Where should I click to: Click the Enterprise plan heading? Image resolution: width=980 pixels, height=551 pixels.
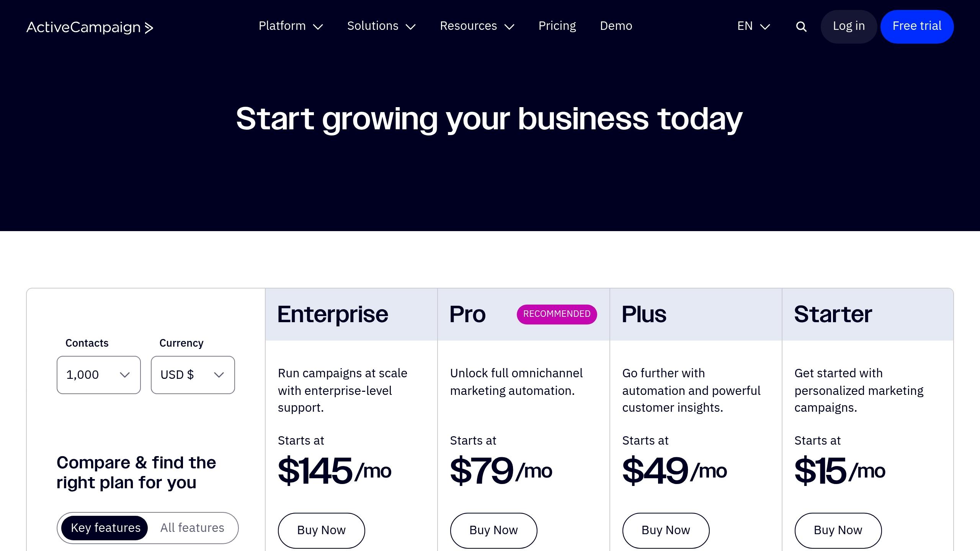tap(333, 314)
